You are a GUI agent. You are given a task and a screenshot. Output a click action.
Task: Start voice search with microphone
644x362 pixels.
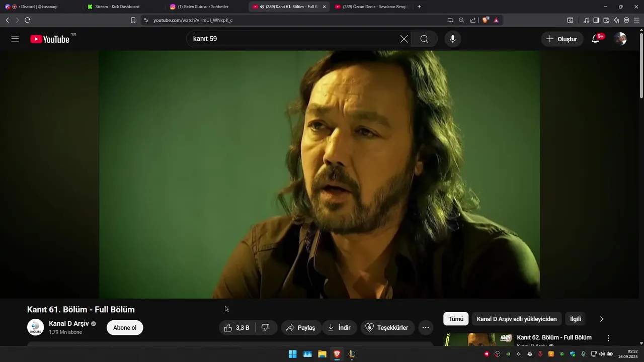tap(453, 39)
